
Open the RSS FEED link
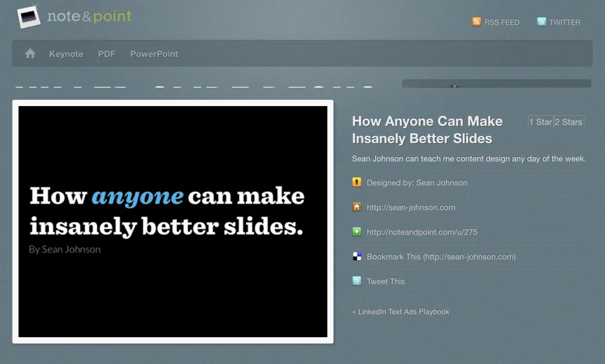tap(502, 22)
